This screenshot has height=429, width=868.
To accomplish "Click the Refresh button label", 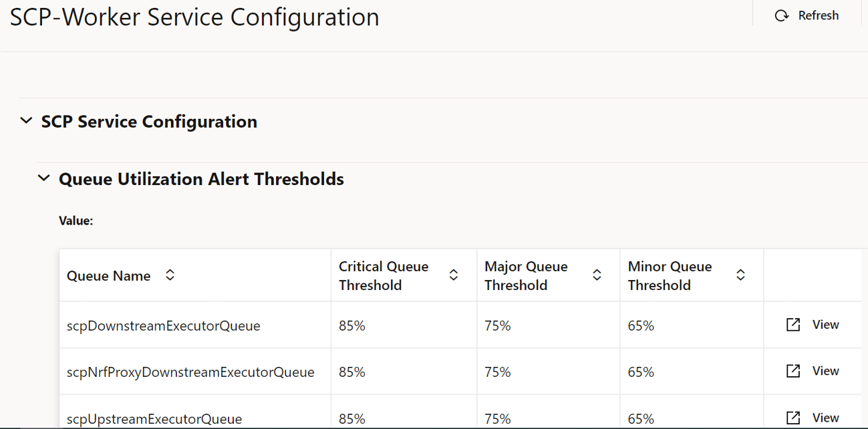I will pyautogui.click(x=818, y=15).
